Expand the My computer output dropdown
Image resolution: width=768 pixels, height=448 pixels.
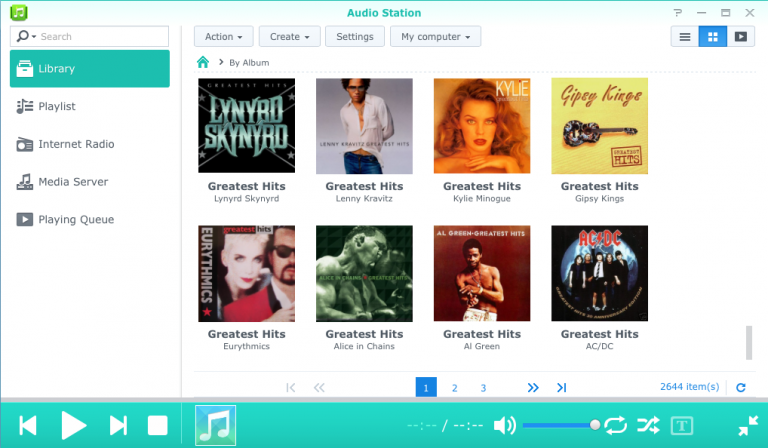point(435,37)
